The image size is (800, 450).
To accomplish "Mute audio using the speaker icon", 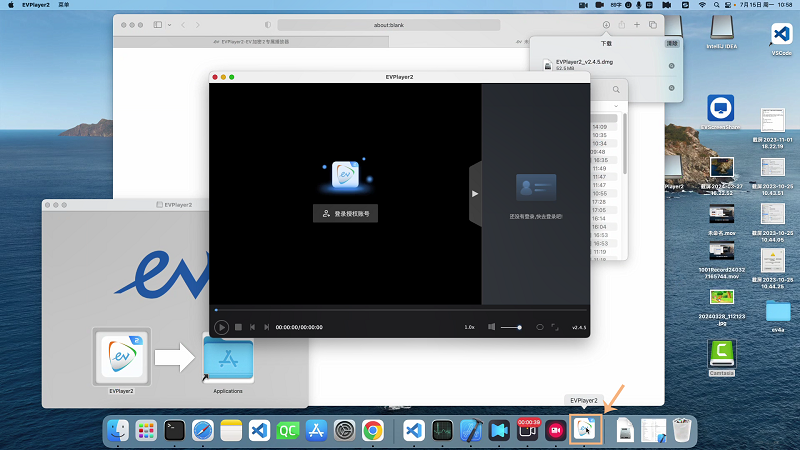I will (x=491, y=327).
